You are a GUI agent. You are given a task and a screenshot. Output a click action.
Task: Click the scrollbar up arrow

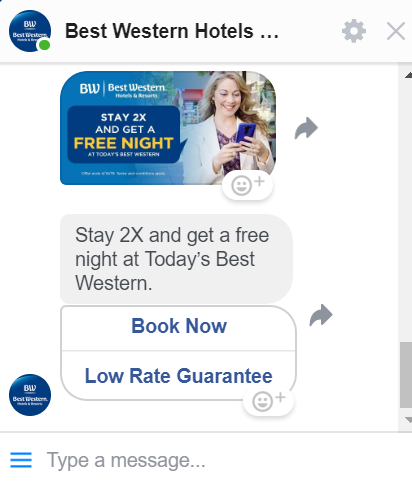coord(408,75)
